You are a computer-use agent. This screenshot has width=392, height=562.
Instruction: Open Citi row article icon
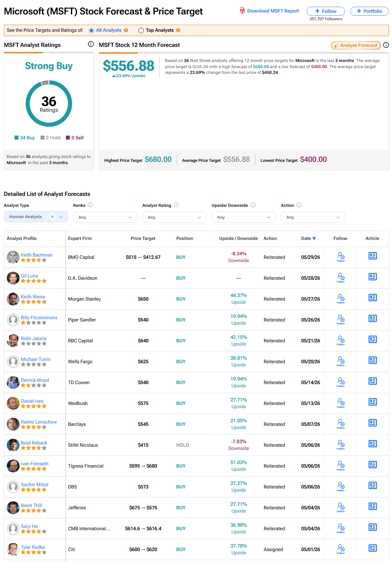coord(372,548)
